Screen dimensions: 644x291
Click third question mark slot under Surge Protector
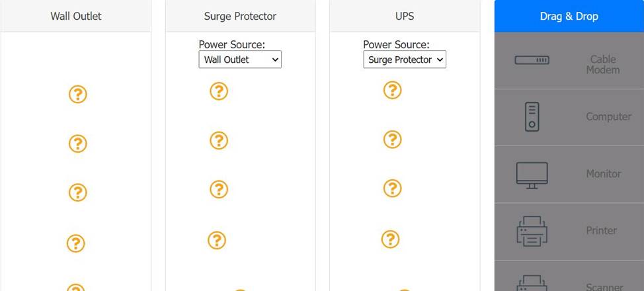219,189
